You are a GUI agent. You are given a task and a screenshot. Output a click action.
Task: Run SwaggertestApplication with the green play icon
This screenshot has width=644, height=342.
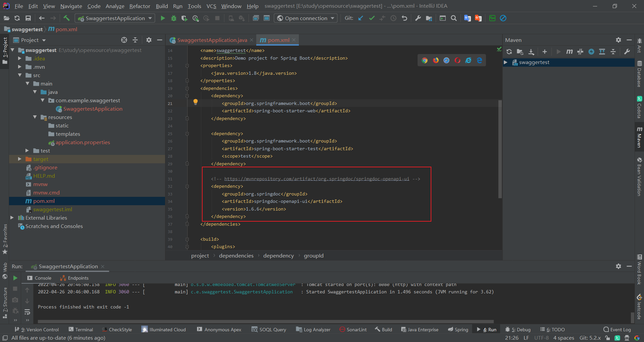point(163,18)
